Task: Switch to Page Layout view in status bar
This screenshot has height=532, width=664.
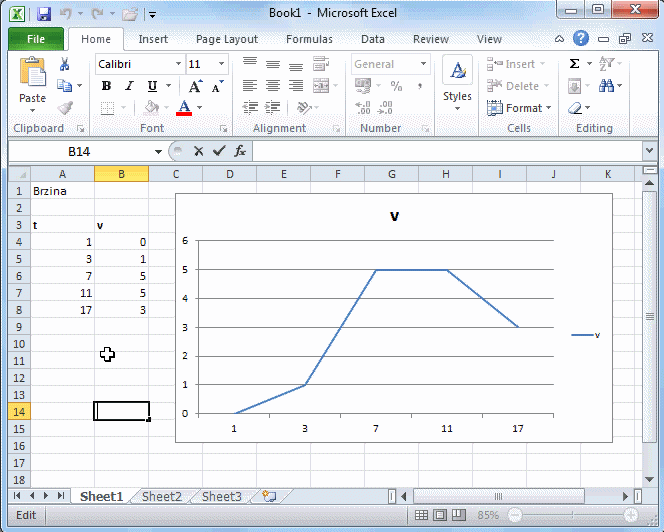Action: point(440,515)
